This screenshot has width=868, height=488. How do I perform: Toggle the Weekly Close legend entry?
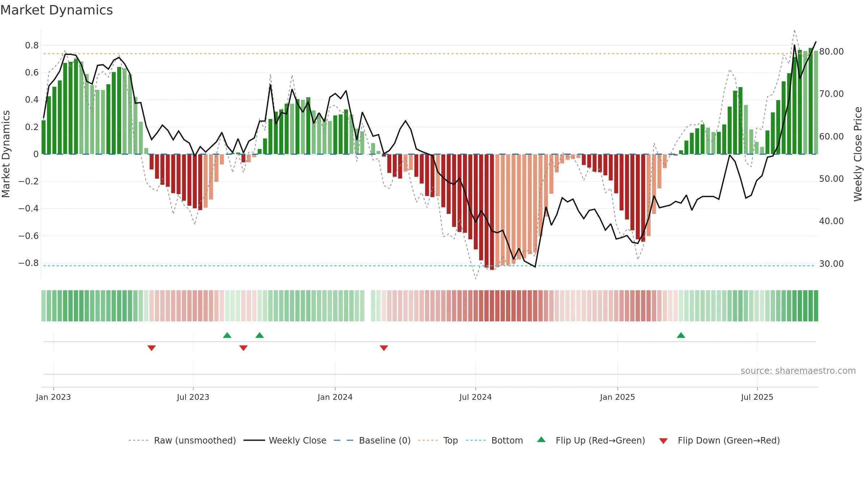click(x=285, y=440)
